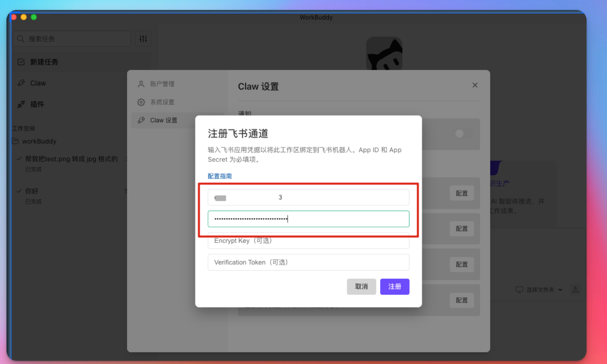The height and width of the screenshot is (364, 607).
Task: Click the App Secret password field
Action: tap(309, 219)
